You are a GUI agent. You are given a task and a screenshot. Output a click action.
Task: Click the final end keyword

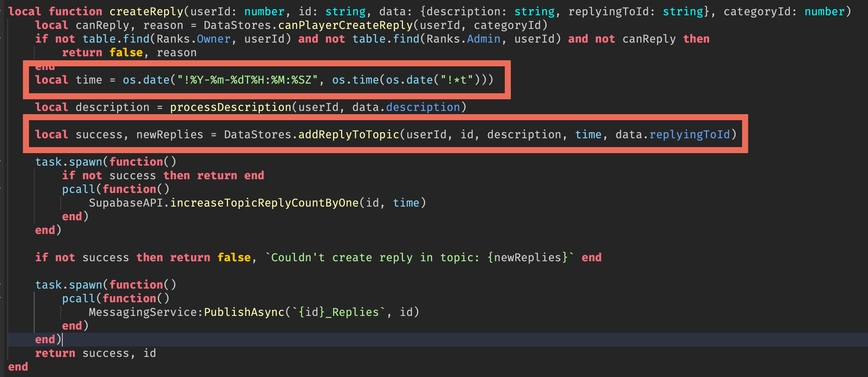click(18, 367)
